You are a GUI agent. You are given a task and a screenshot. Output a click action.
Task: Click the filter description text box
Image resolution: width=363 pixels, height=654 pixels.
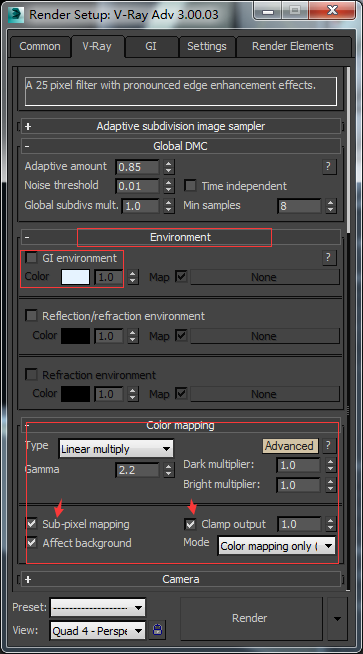(x=181, y=91)
